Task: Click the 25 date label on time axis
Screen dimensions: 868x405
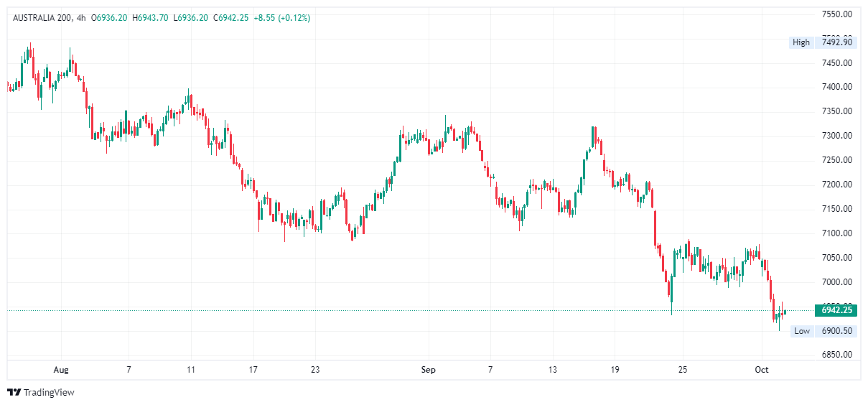Action: (683, 370)
